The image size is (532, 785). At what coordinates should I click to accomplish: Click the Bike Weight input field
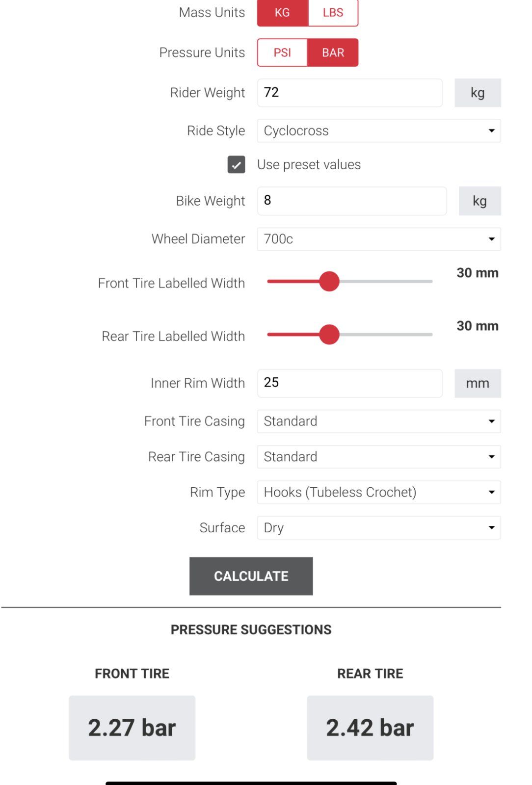coord(351,201)
